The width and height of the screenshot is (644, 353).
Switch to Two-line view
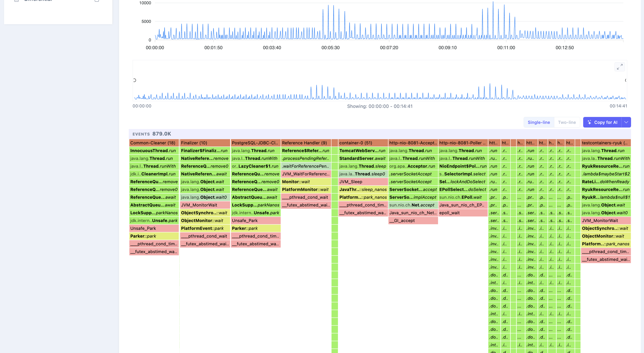567,122
